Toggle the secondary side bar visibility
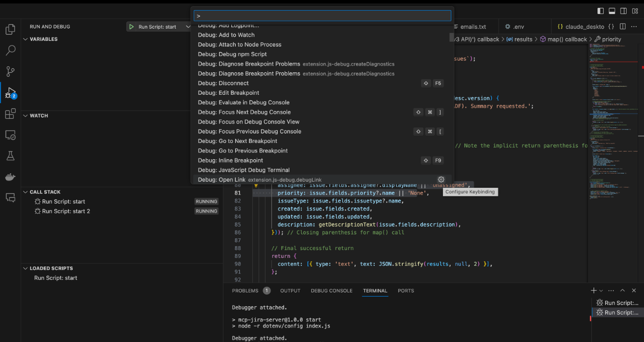 coord(623,11)
